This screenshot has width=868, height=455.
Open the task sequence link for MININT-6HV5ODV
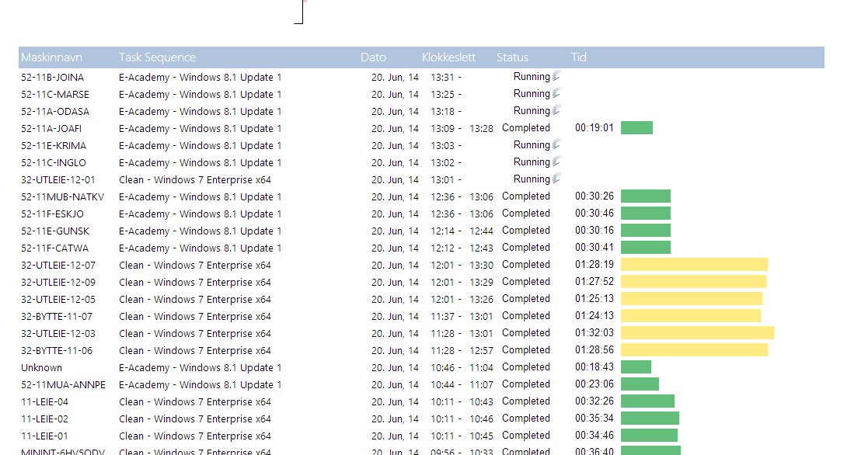click(x=194, y=451)
